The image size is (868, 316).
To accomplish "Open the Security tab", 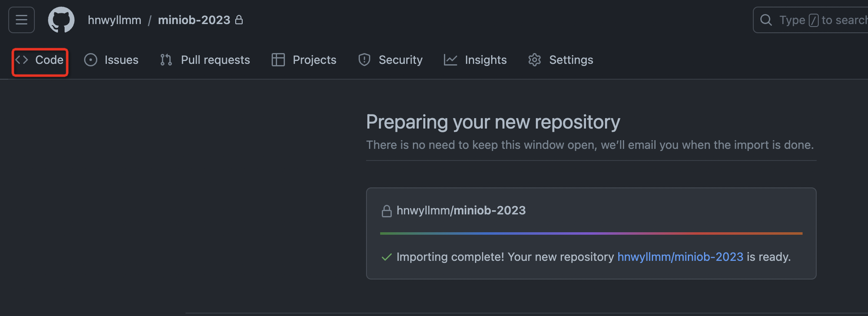I will click(x=390, y=60).
